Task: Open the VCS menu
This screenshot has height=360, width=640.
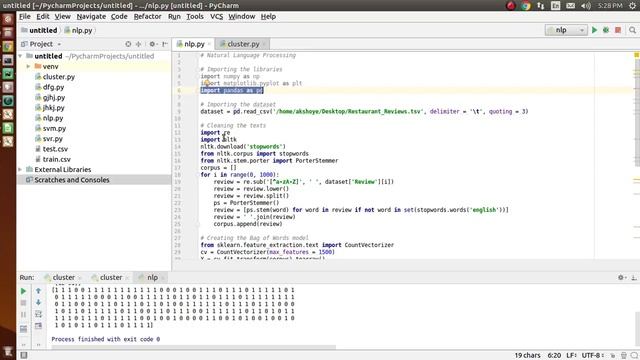Action: 216,16
